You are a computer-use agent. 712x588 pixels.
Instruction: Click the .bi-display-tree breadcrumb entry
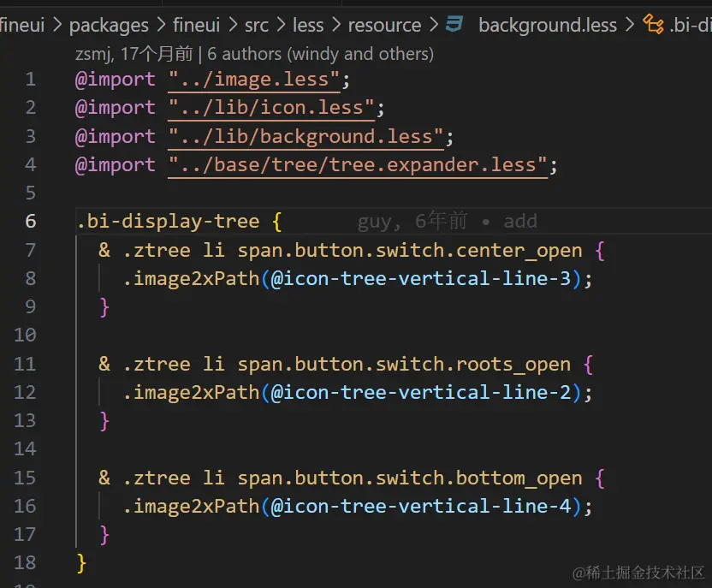(x=687, y=25)
